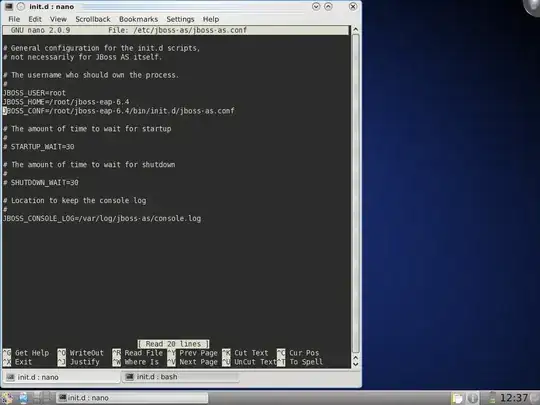Image resolution: width=540 pixels, height=405 pixels.
Task: Maximize the init.d : nano window
Action: 328,7
